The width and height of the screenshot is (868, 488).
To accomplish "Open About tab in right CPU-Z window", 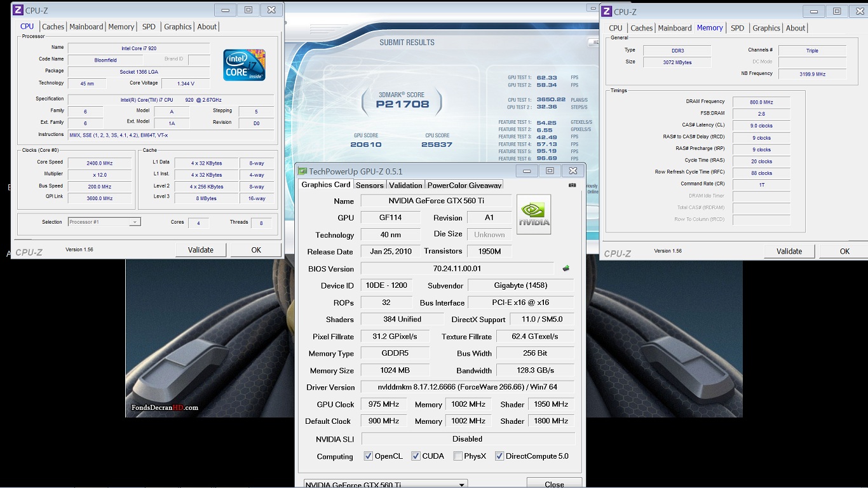I will click(x=796, y=28).
